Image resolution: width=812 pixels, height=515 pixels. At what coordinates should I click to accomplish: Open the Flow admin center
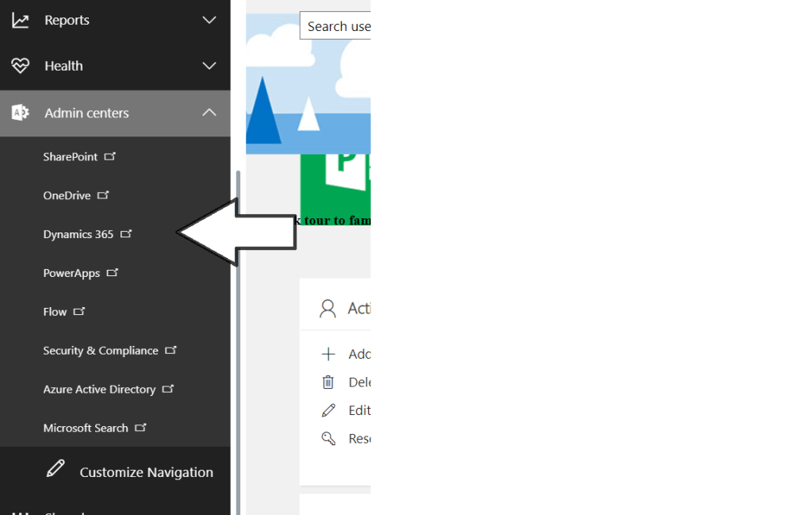(x=56, y=312)
